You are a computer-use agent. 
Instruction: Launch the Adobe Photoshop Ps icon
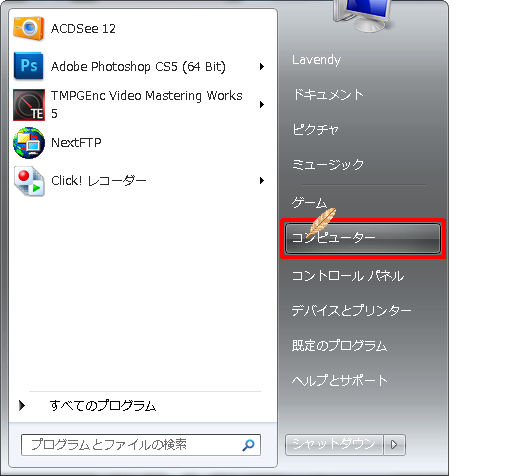(x=29, y=66)
